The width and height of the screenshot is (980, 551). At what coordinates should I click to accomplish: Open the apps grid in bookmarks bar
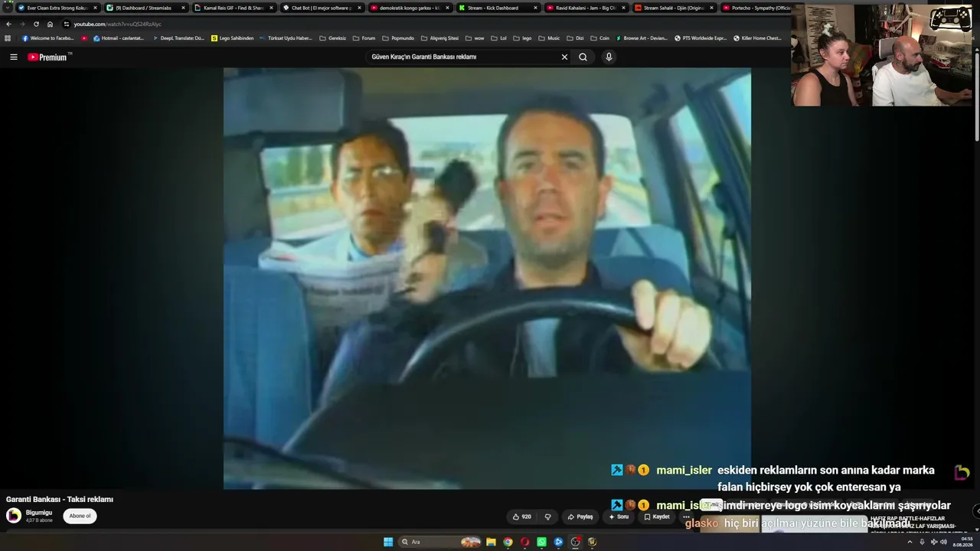pos(8,37)
